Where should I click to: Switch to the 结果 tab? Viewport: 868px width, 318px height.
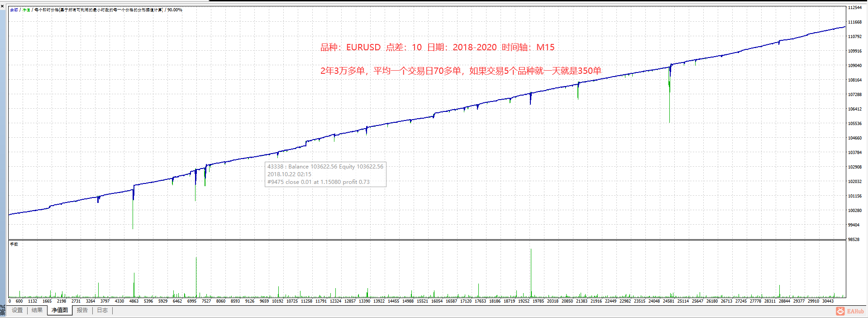point(37,310)
